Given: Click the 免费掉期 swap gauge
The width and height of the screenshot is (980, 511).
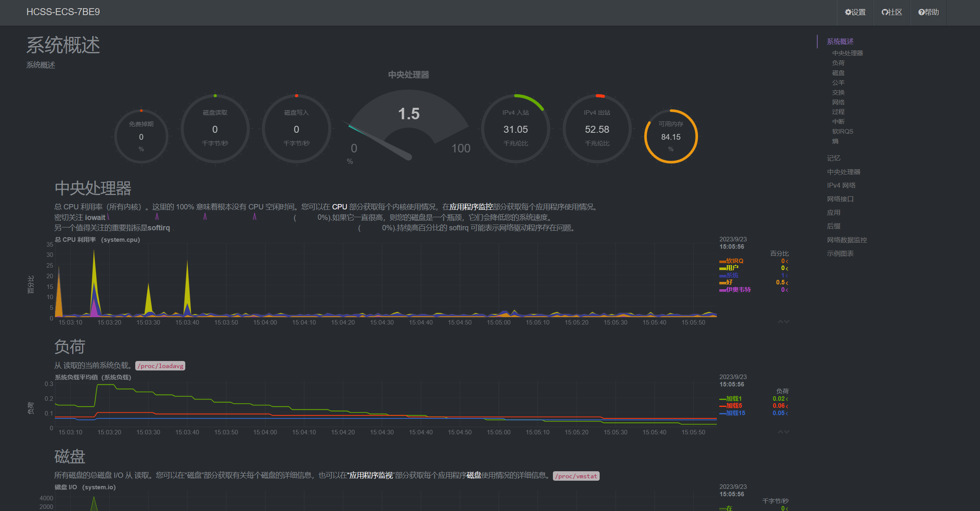Looking at the screenshot, I should [141, 136].
